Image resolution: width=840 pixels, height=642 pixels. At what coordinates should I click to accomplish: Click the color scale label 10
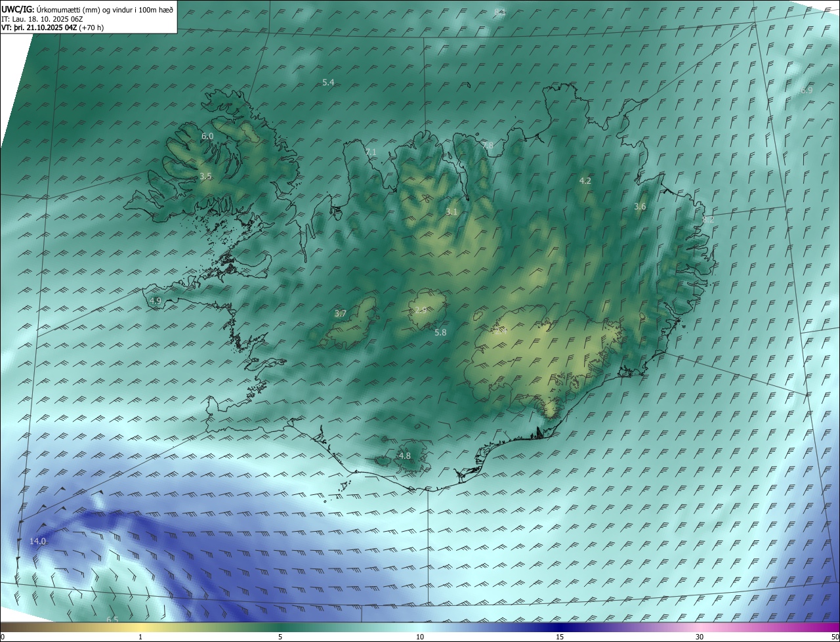tap(420, 637)
